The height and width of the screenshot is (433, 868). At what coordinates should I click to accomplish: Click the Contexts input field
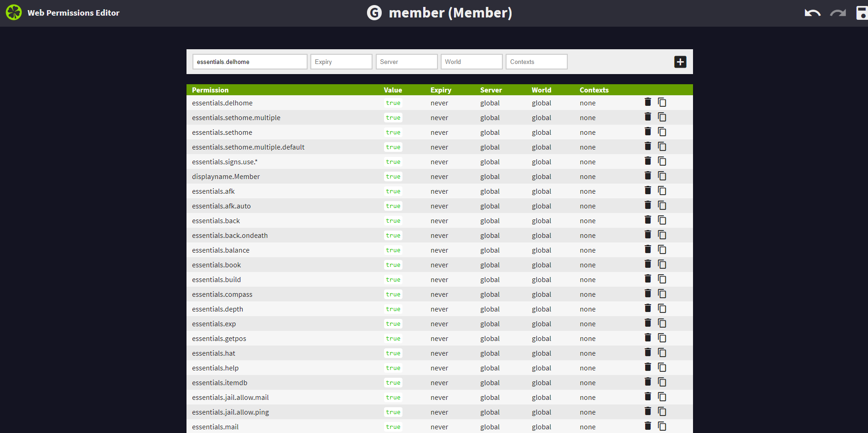[x=536, y=62]
